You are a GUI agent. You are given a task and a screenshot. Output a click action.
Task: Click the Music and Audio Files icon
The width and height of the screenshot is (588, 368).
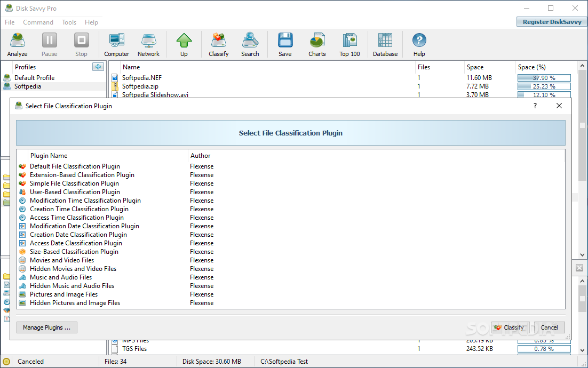click(22, 277)
